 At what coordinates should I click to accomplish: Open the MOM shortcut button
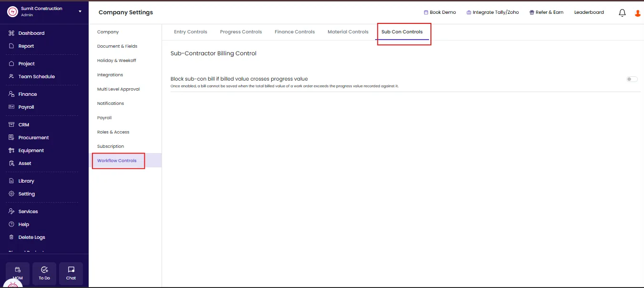pyautogui.click(x=18, y=274)
